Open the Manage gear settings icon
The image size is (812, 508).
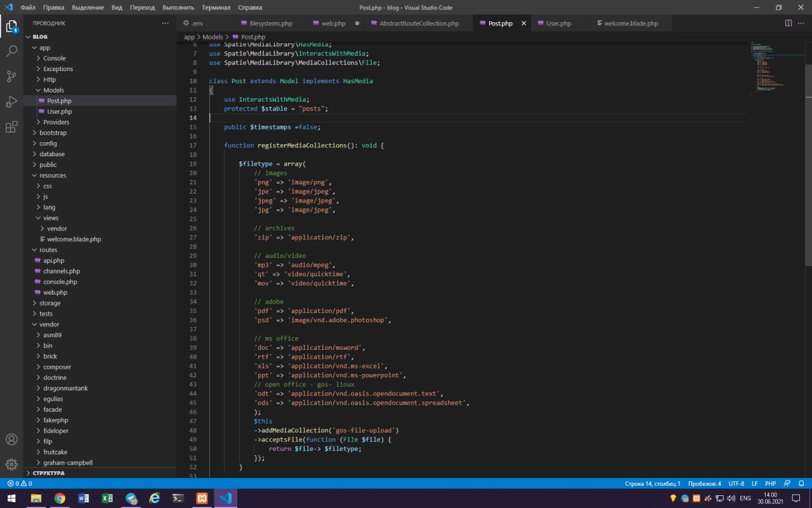[11, 464]
